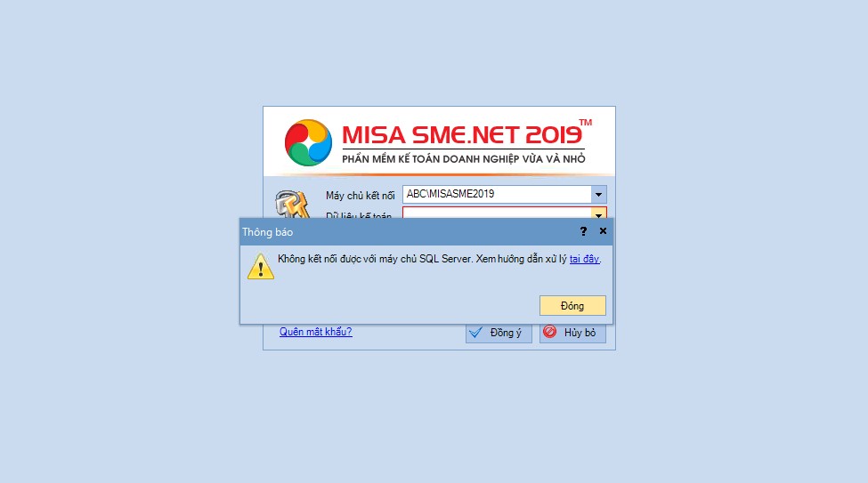The width and height of the screenshot is (868, 483).
Task: Click the yellow warning triangle icon
Action: (x=261, y=267)
